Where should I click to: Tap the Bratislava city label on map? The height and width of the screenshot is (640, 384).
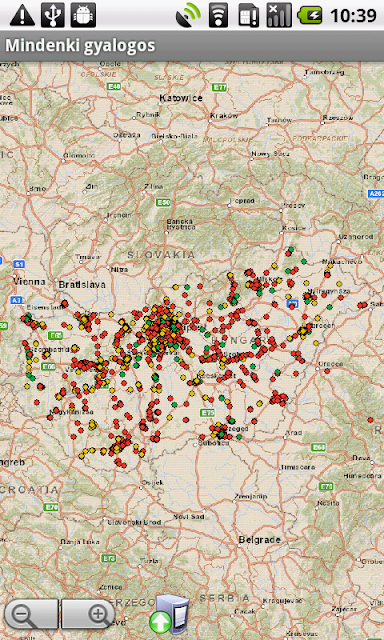point(82,284)
